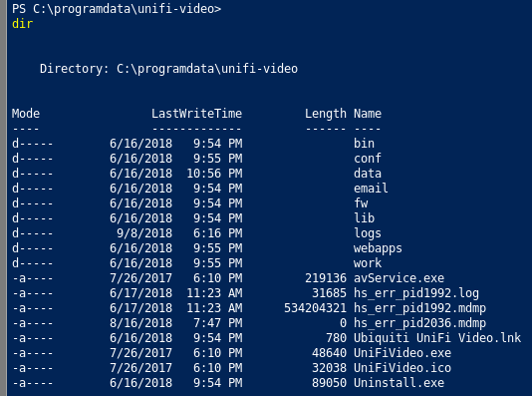Click the hs_err_pid1992.mdmp file name
The image size is (532, 396).
pyautogui.click(x=419, y=308)
